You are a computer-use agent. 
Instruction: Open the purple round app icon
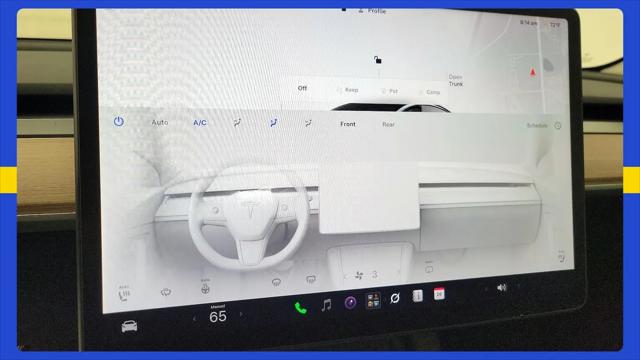tap(350, 302)
